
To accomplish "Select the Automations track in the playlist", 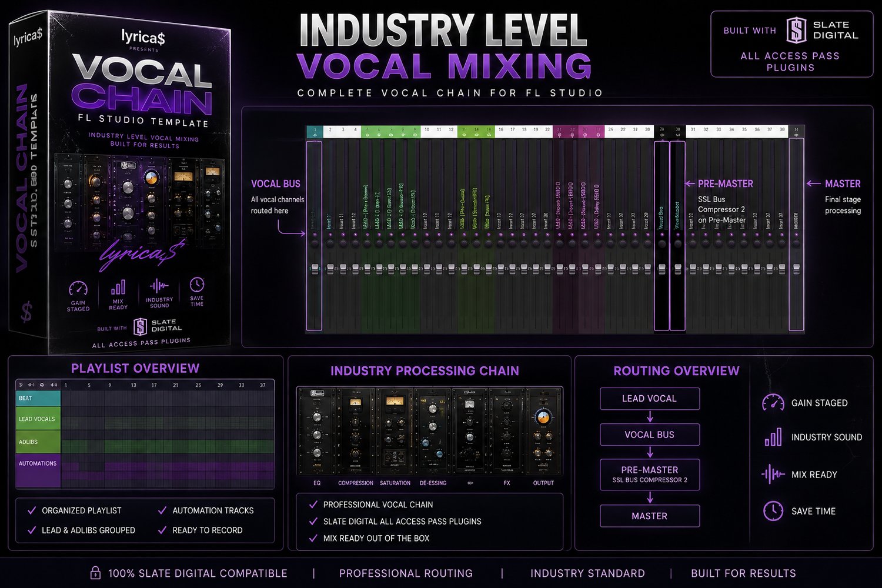I will click(x=38, y=470).
